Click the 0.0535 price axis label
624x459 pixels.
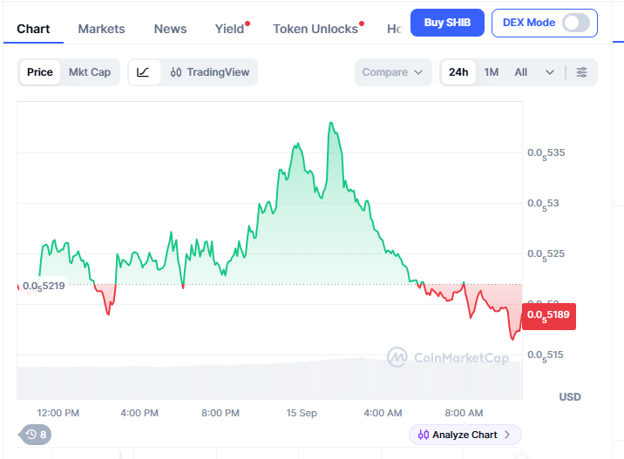(x=546, y=153)
